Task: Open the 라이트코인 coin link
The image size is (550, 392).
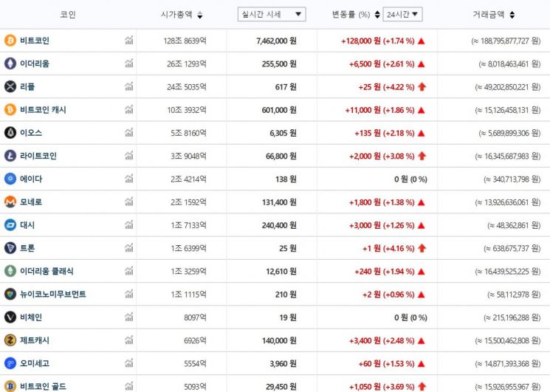Action: (x=38, y=156)
